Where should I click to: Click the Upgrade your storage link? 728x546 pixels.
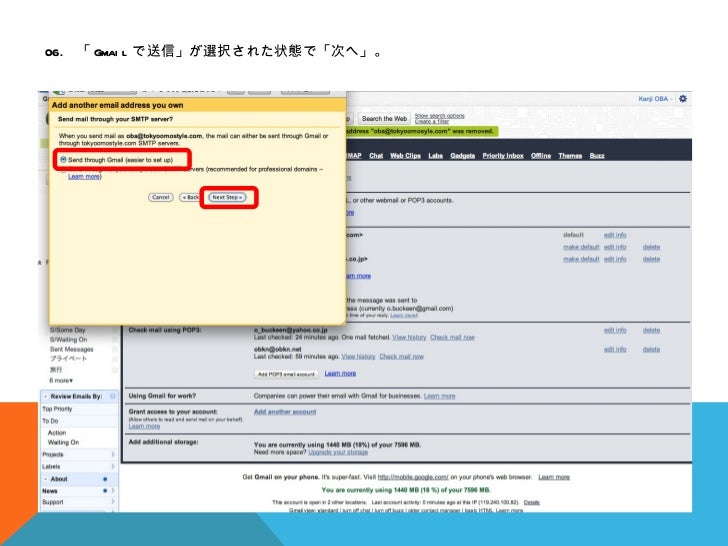[x=338, y=452]
